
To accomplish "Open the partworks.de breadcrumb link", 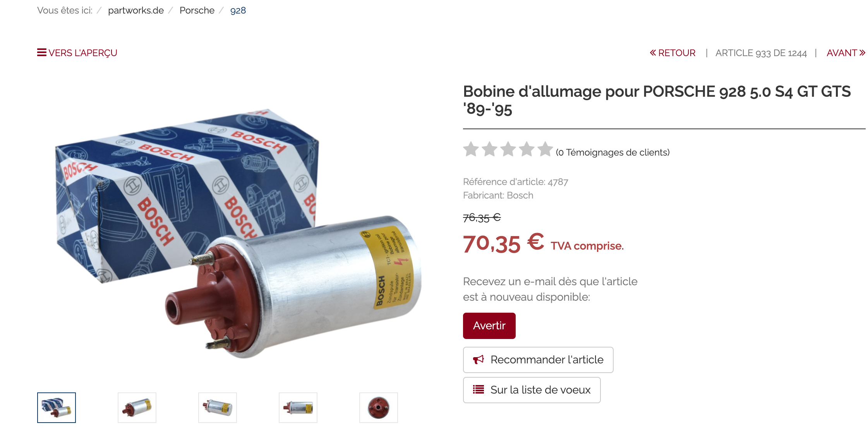I will point(136,10).
